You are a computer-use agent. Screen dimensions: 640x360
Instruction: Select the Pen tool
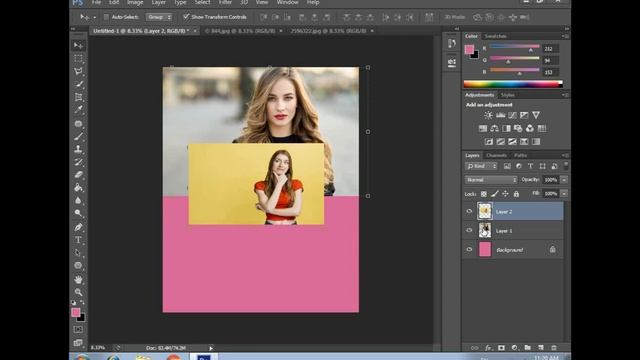pos(78,227)
